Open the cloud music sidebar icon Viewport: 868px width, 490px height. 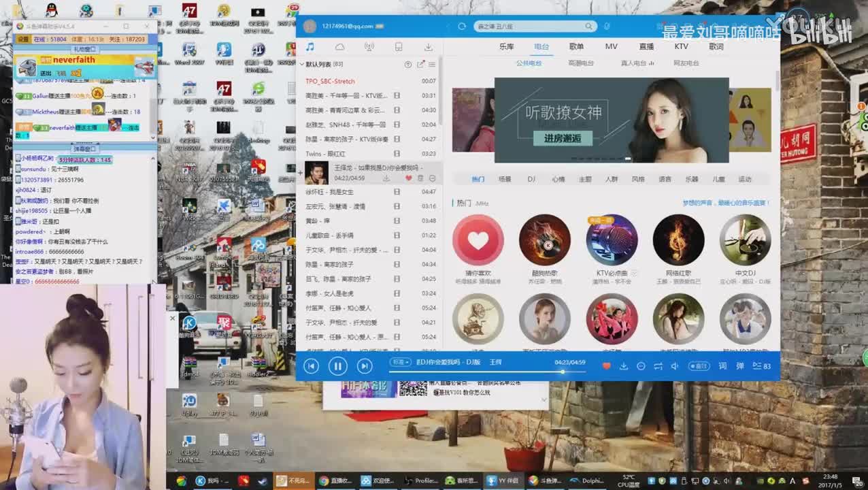click(339, 47)
